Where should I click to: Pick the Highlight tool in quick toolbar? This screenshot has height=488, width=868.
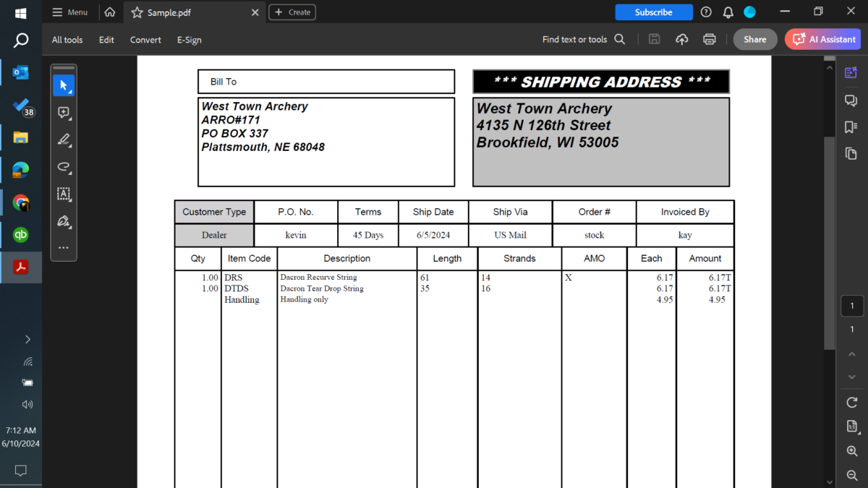(64, 140)
